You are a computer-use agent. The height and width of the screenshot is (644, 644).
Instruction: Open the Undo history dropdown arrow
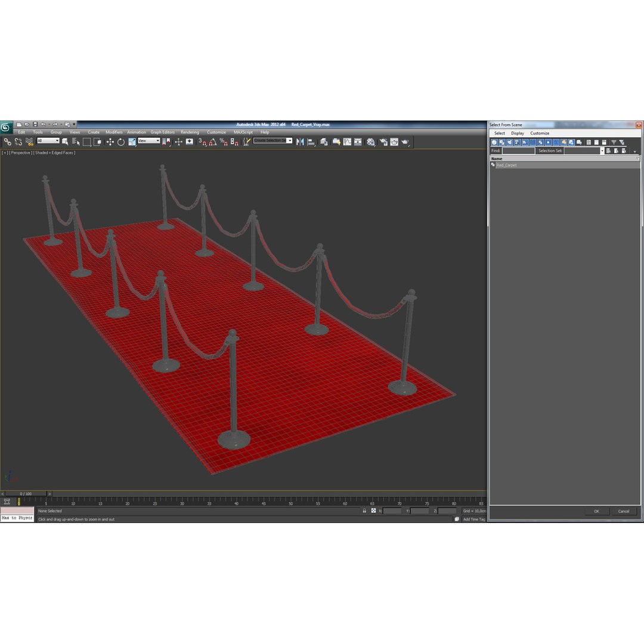click(49, 125)
